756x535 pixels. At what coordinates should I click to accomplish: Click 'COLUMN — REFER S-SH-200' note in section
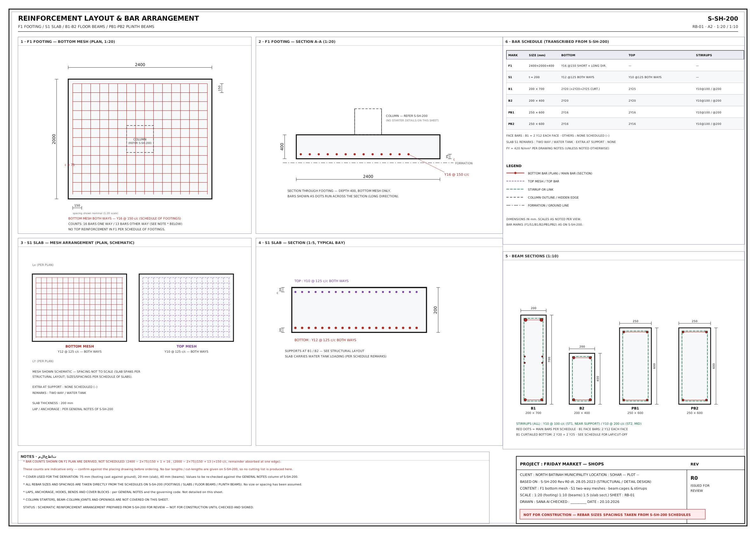click(407, 116)
